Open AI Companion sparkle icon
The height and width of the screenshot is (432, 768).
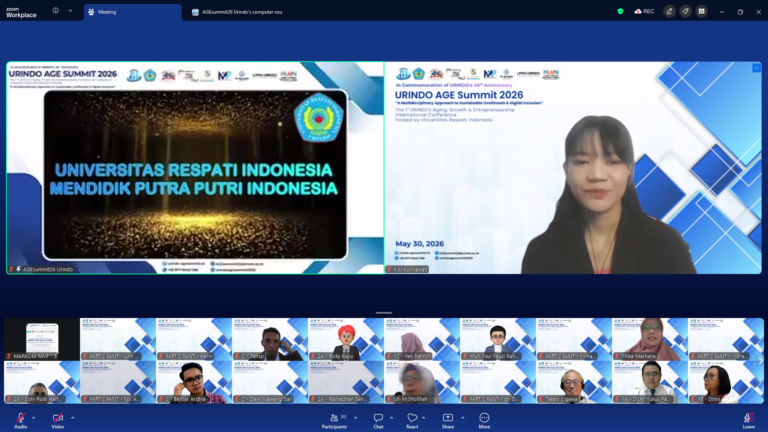[x=685, y=11]
